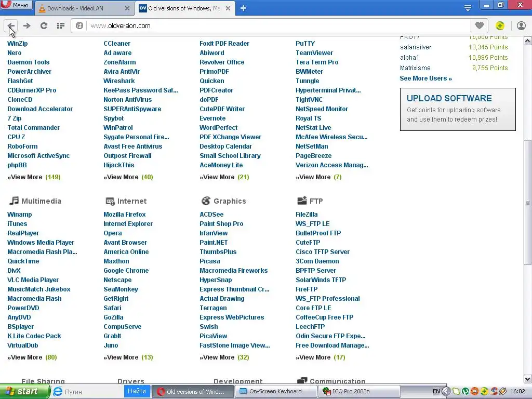The width and height of the screenshot is (532, 399).
Task: Click the Путин quick launch label
Action: coord(73,392)
